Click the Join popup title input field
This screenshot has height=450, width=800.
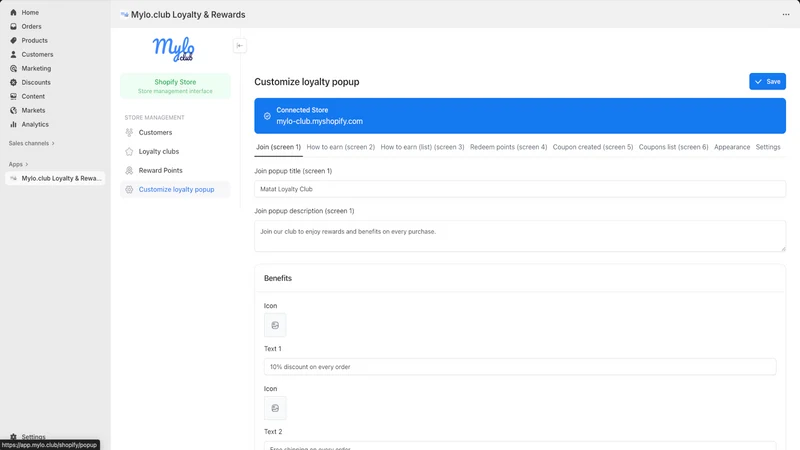pyautogui.click(x=520, y=189)
